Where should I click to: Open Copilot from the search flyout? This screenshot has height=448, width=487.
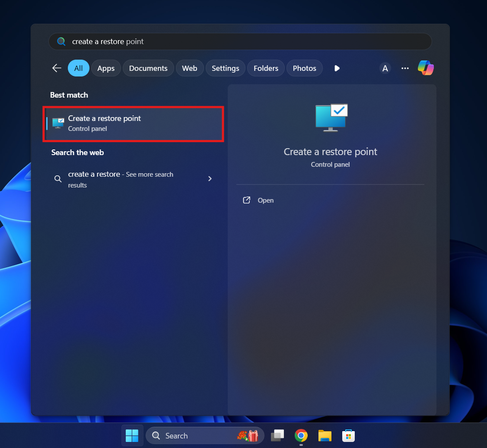click(x=426, y=68)
